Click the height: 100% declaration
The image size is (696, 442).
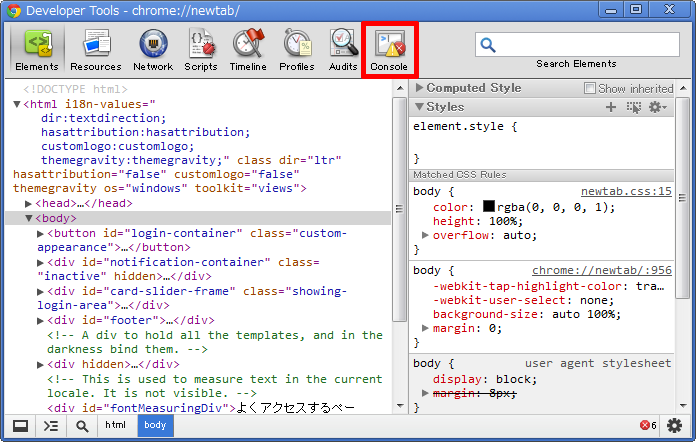tap(478, 221)
